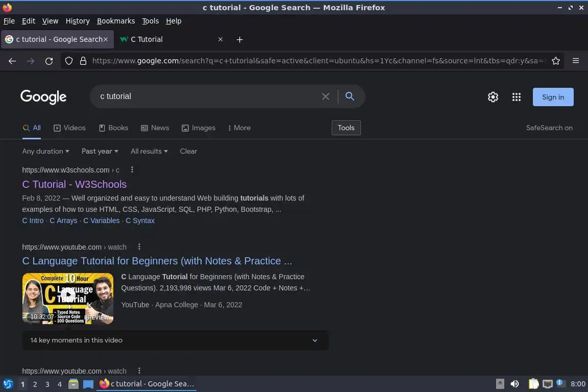Open a new tab with plus button
Image resolution: width=588 pixels, height=392 pixels.
[x=239, y=39]
